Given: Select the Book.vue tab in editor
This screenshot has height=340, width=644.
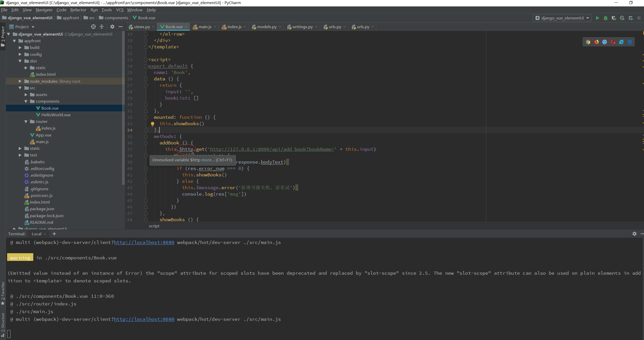Looking at the screenshot, I should click(x=173, y=26).
